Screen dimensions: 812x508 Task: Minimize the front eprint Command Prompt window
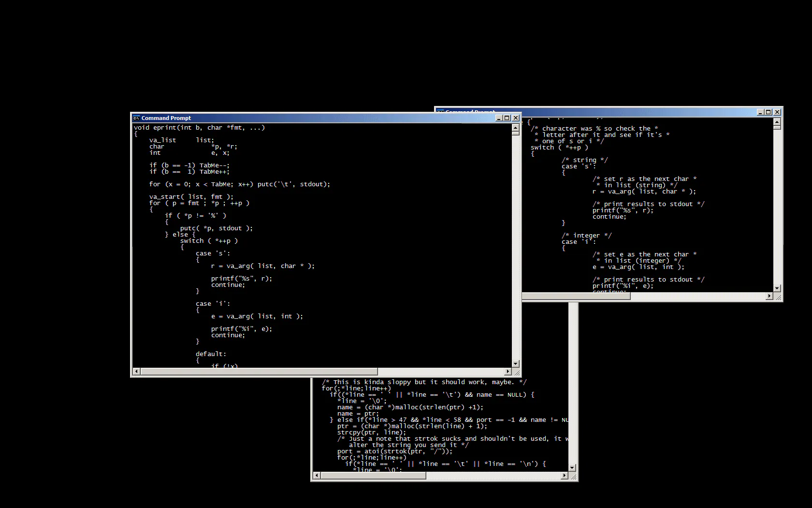pos(499,118)
